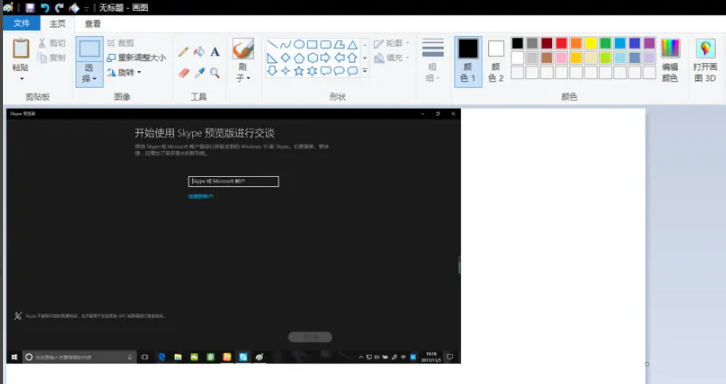Image resolution: width=726 pixels, height=384 pixels.
Task: Open the quick access toolbar customize arrow
Action: 86,8
